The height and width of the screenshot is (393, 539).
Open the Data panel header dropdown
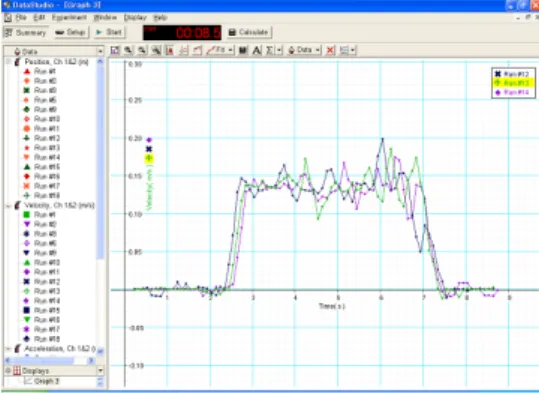coord(100,52)
